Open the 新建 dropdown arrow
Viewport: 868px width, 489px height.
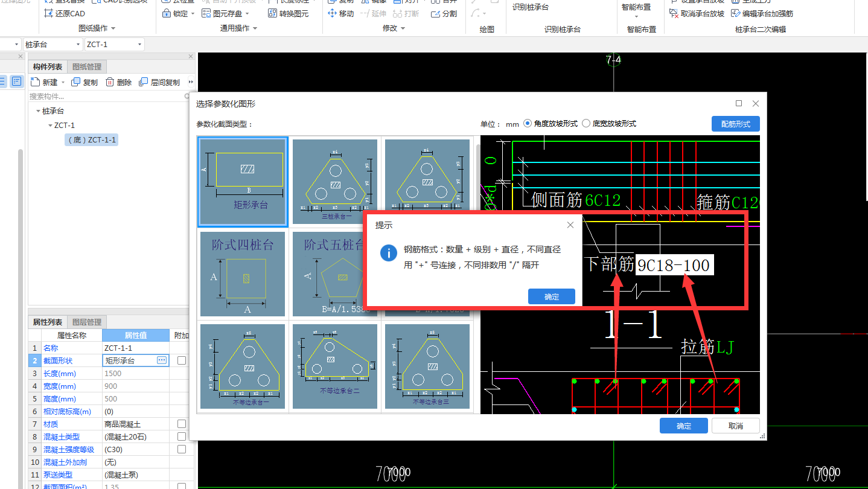click(63, 83)
